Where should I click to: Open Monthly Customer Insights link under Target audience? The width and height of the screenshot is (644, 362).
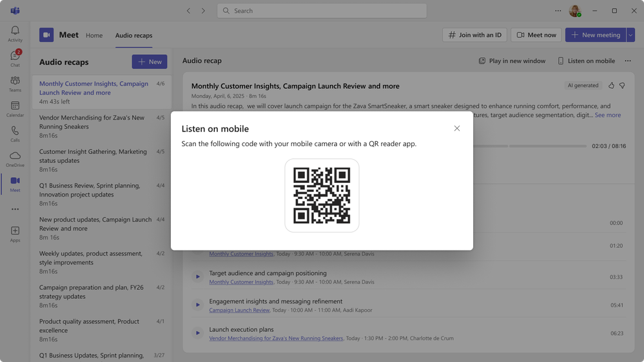point(241,282)
